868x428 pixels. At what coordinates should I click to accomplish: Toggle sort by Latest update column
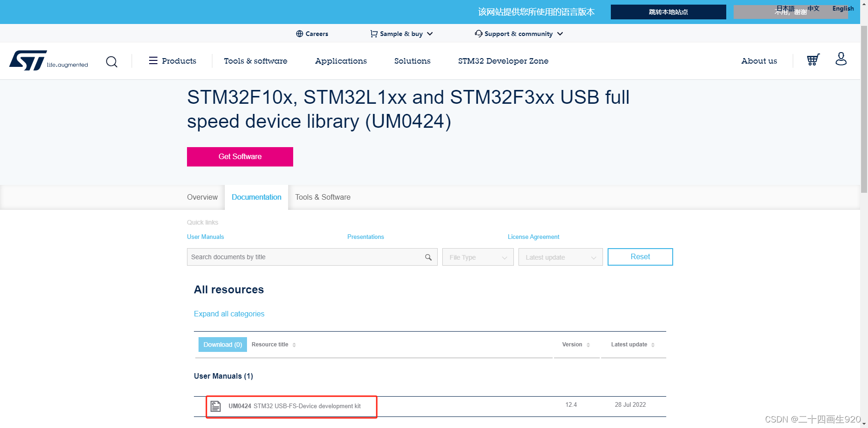(x=653, y=345)
